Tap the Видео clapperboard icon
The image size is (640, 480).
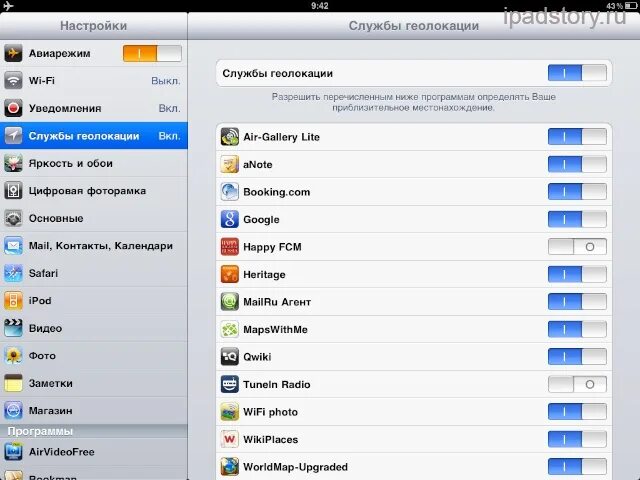point(13,328)
